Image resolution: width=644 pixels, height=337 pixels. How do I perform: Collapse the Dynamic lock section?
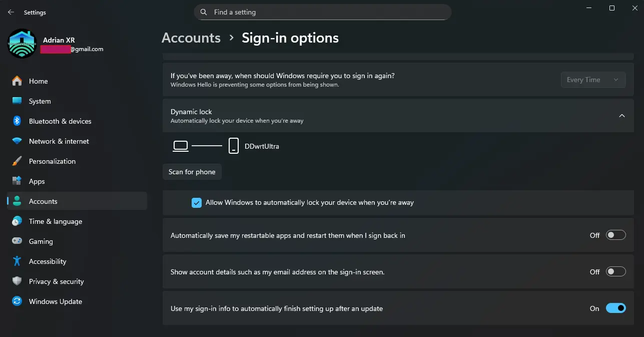tap(621, 116)
